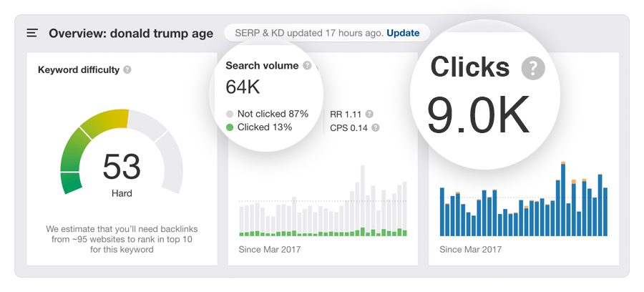Image resolution: width=644 pixels, height=292 pixels.
Task: Click the 64K search volume value
Action: click(243, 87)
